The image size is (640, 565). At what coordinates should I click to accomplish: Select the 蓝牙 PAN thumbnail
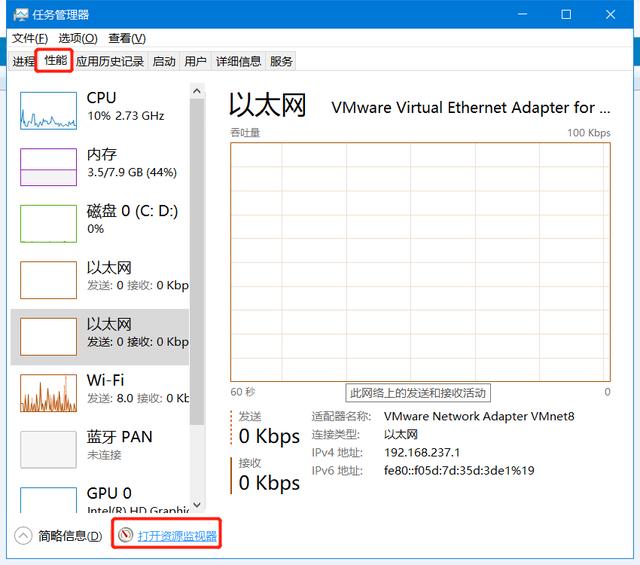point(48,449)
